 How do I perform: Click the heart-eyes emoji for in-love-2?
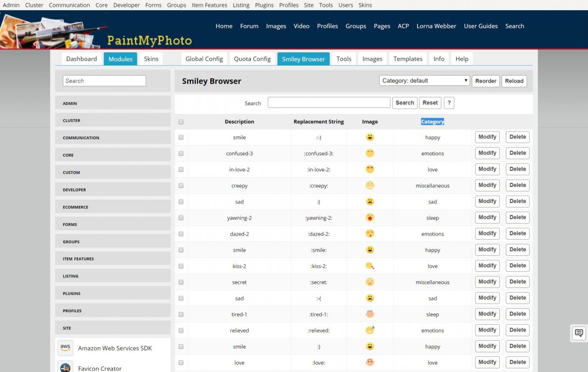370,169
